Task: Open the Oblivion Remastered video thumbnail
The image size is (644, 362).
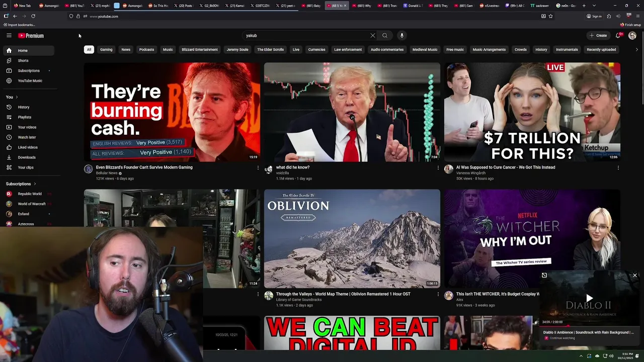Action: pyautogui.click(x=352, y=239)
